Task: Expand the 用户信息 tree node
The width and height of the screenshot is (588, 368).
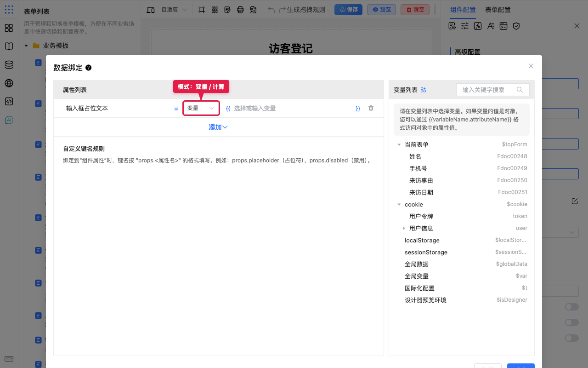Action: (404, 228)
